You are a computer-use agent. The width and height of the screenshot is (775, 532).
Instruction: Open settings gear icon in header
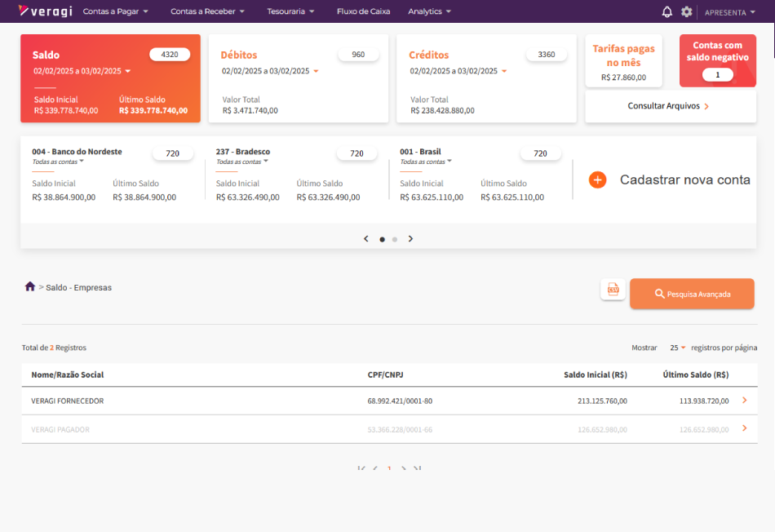[687, 11]
